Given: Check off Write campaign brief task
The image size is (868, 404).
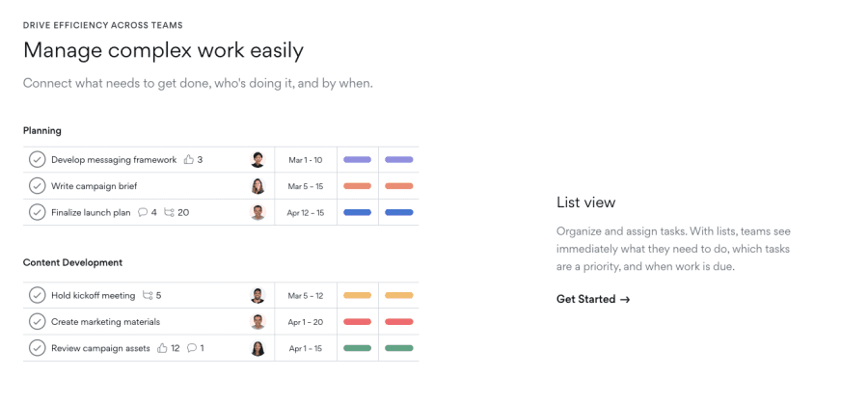Looking at the screenshot, I should 37,186.
